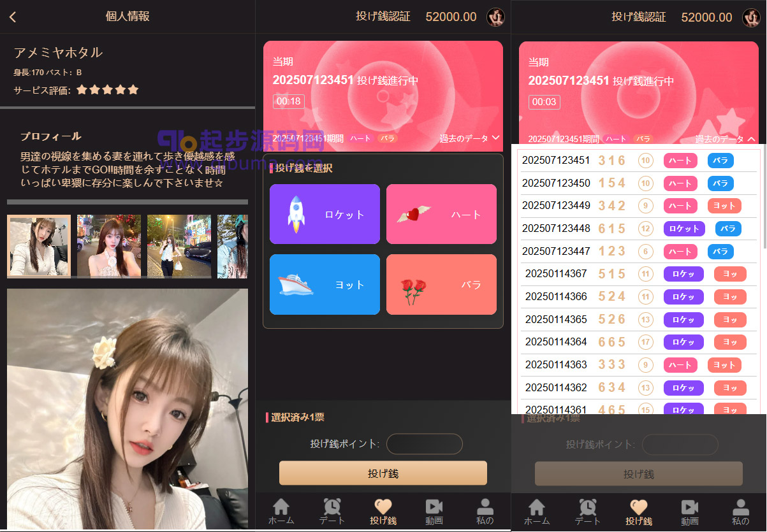Open the avatar in the middle panel header
The width and height of the screenshot is (767, 532).
tap(495, 17)
